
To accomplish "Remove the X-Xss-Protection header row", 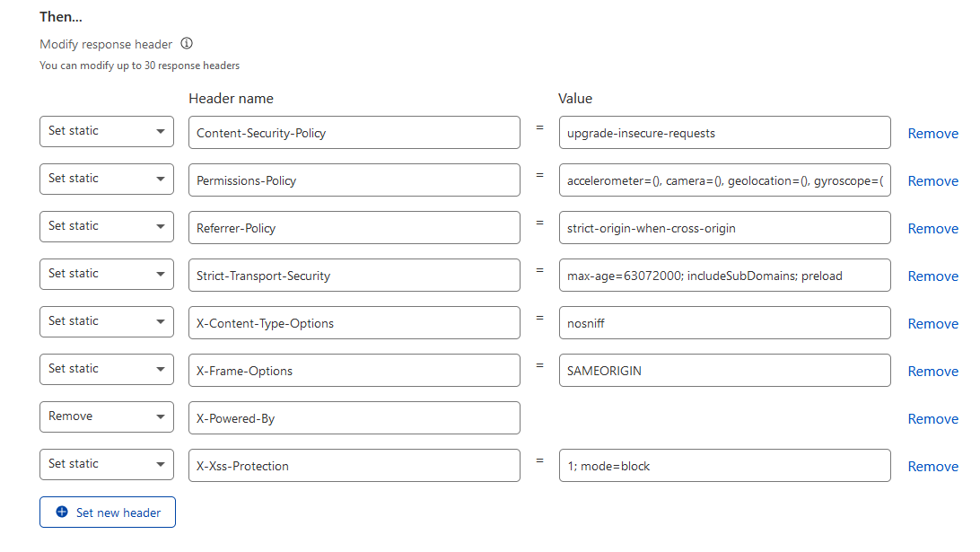I will coord(932,467).
